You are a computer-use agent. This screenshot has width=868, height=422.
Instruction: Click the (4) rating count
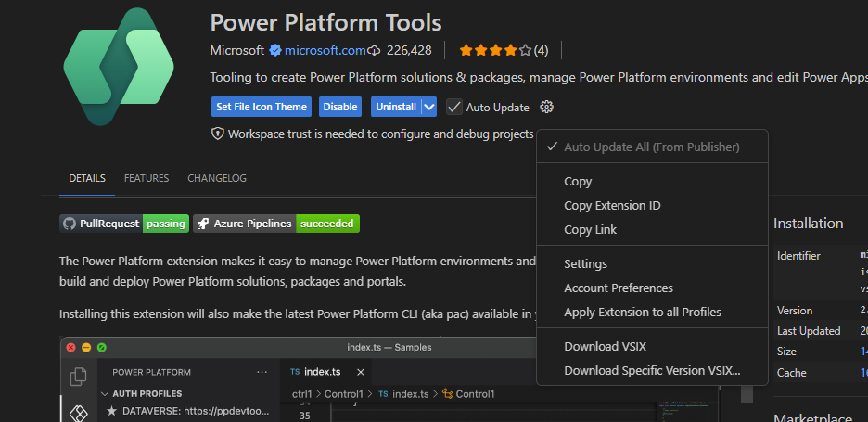click(541, 51)
